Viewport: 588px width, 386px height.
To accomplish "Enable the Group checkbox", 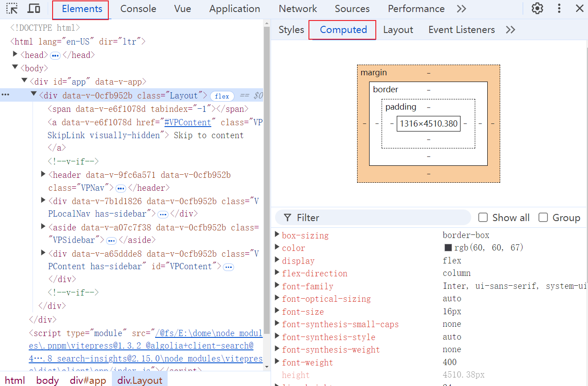I will pos(543,218).
